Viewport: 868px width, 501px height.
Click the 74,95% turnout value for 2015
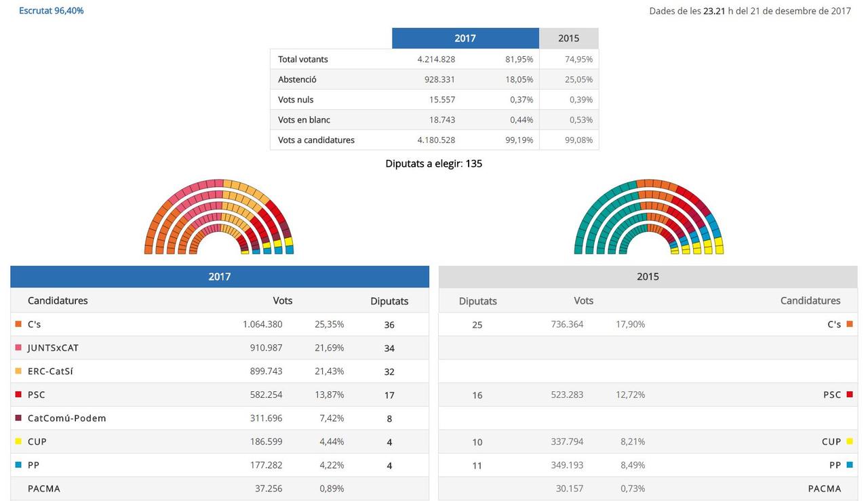[x=579, y=59]
